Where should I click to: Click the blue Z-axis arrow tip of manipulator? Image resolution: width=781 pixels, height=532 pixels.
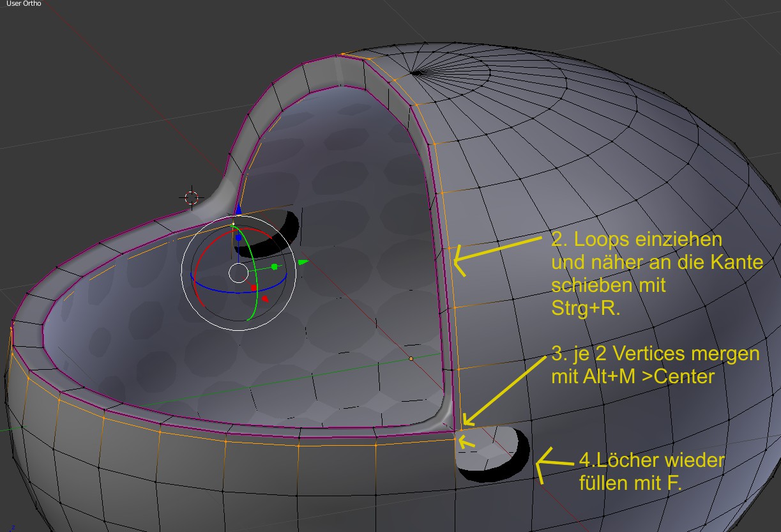[x=238, y=209]
